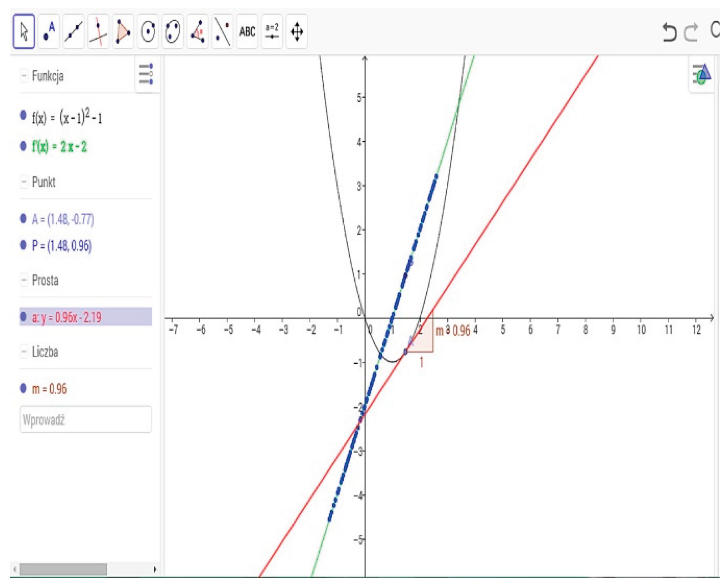Click the Wprowadź input field

pos(85,419)
